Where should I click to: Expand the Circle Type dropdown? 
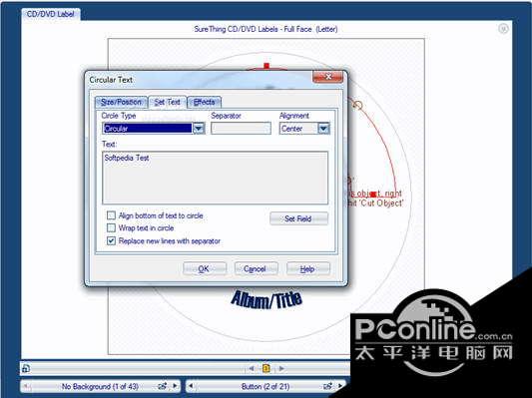pos(199,129)
